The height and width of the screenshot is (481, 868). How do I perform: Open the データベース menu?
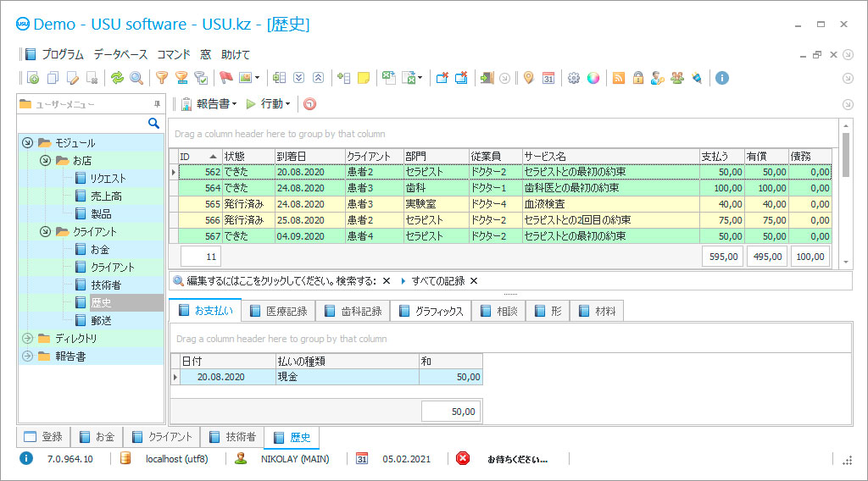[120, 54]
